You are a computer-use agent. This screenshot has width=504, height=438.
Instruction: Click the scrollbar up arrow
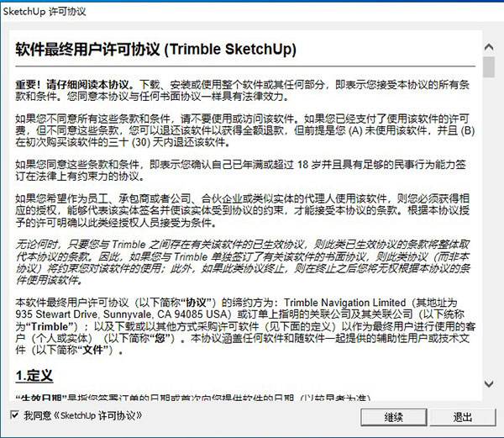[x=489, y=48]
